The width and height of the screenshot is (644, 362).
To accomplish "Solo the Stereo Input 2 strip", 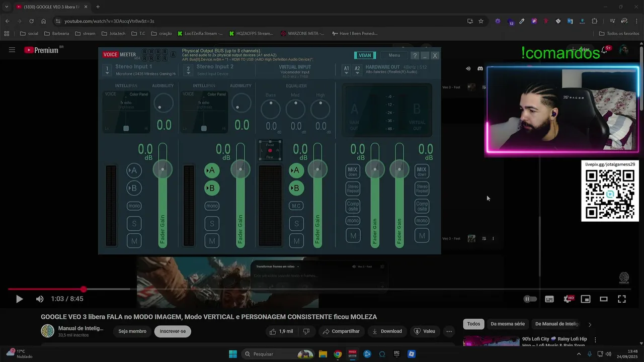I will pos(212,223).
